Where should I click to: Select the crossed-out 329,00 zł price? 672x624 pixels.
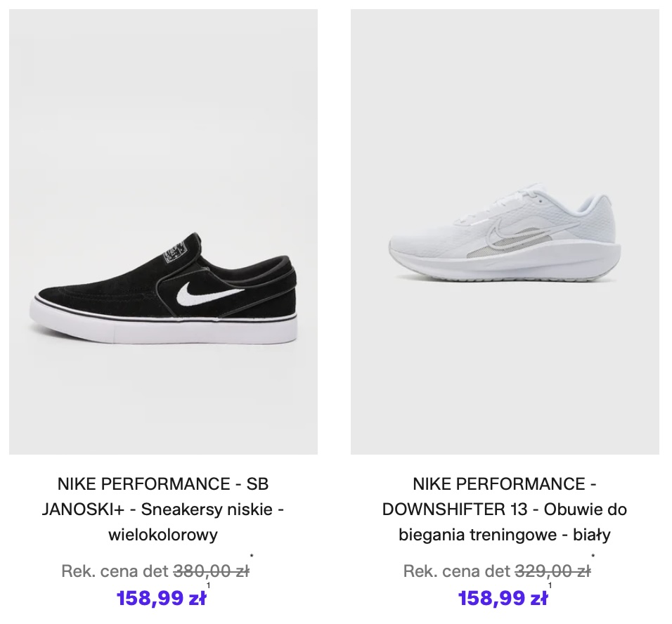pyautogui.click(x=553, y=571)
